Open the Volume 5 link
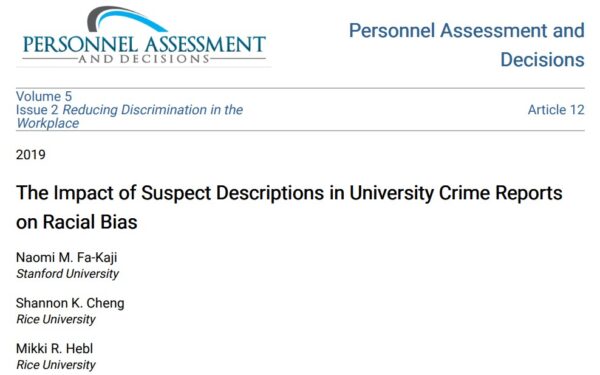 coord(44,96)
